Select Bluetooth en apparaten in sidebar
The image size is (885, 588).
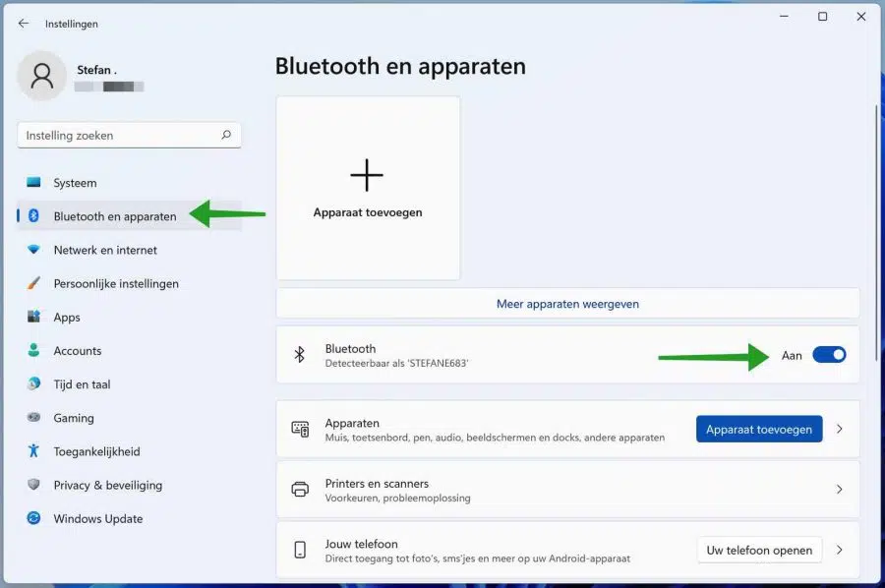129,215
